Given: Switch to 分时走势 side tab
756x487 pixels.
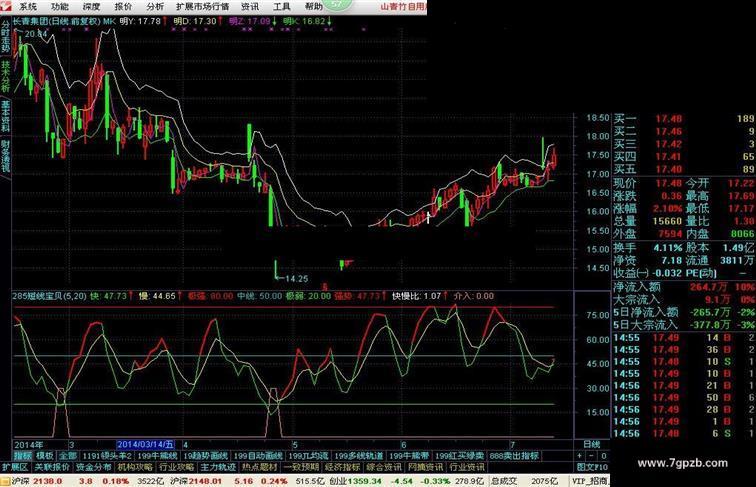Looking at the screenshot, I should point(5,38).
